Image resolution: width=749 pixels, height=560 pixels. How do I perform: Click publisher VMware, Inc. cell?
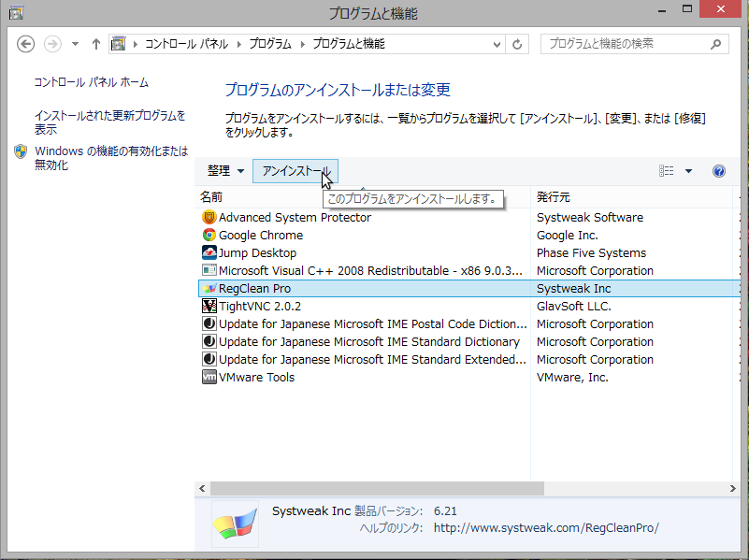pyautogui.click(x=572, y=377)
